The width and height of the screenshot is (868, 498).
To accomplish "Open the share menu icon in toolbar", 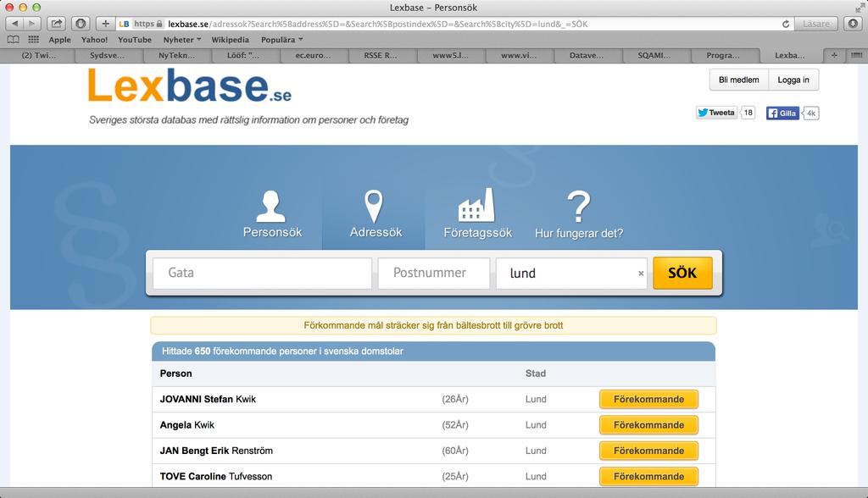I will click(57, 23).
